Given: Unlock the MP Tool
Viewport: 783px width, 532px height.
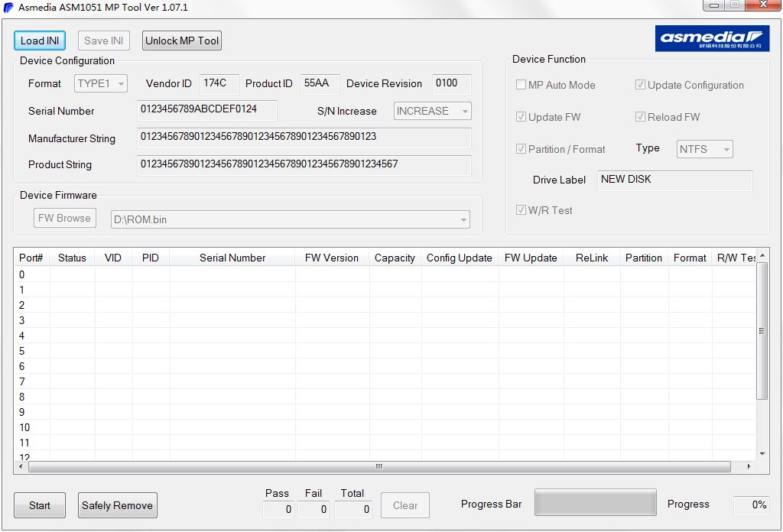Looking at the screenshot, I should 182,41.
